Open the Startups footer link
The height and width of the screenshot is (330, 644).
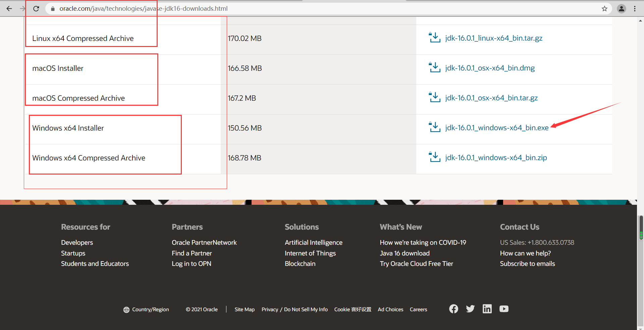(73, 253)
